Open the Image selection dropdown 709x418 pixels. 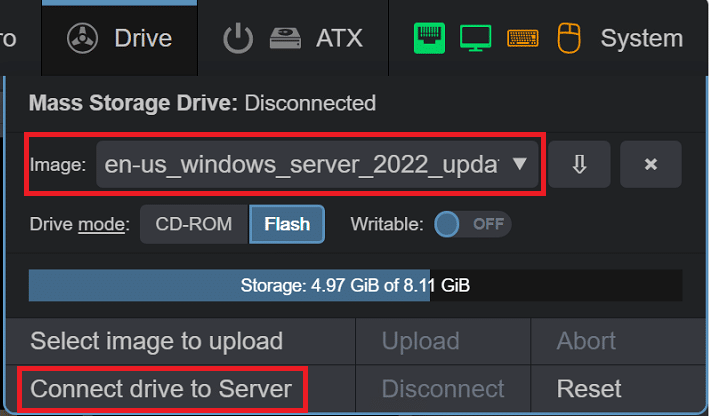317,164
